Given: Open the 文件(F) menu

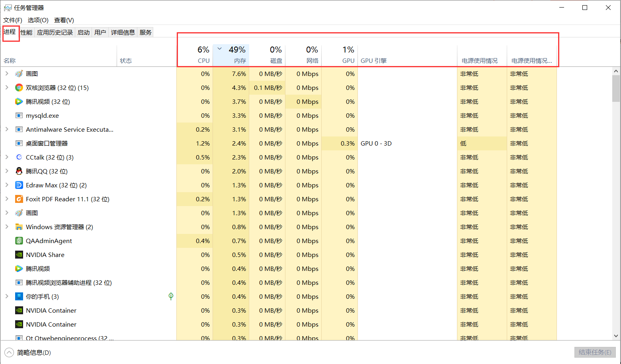Looking at the screenshot, I should 13,20.
